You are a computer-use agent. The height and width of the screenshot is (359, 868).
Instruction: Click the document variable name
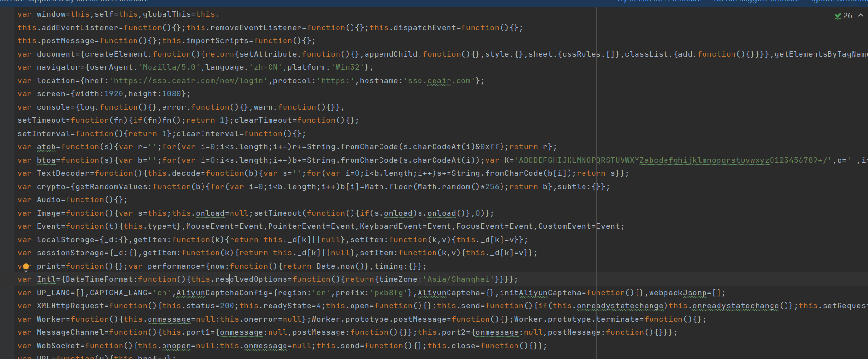[56, 54]
